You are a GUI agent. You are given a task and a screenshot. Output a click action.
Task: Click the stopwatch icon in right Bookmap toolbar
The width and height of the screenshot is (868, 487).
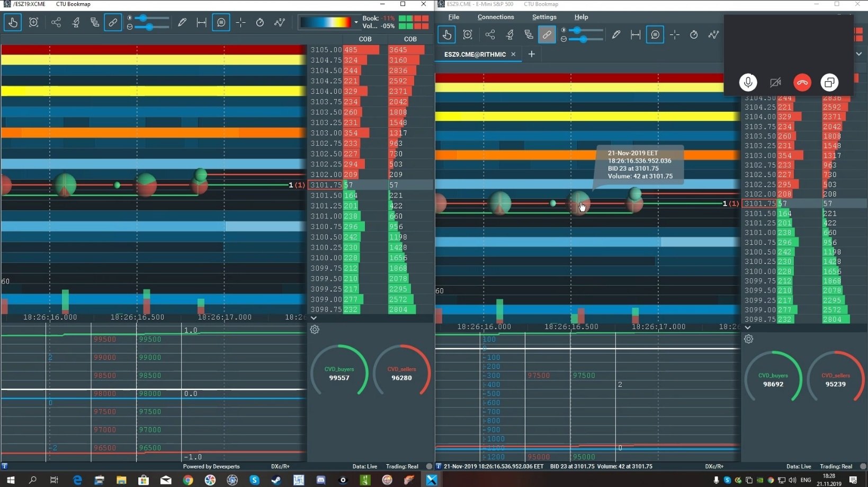[694, 35]
